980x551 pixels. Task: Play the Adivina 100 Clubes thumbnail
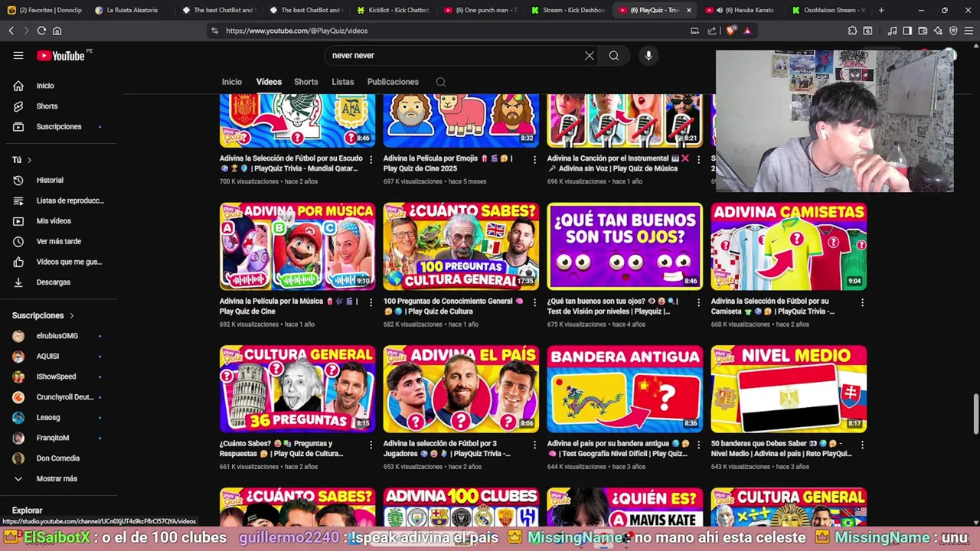click(x=461, y=507)
